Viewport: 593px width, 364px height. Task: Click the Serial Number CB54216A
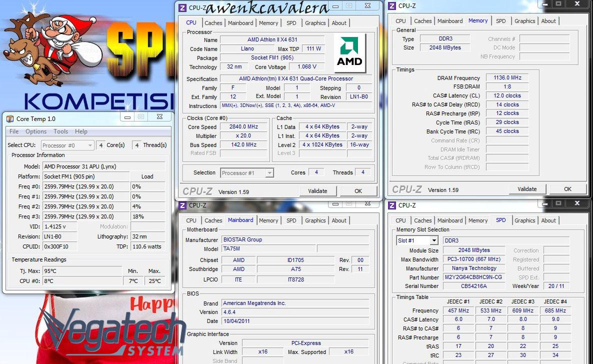point(473,286)
